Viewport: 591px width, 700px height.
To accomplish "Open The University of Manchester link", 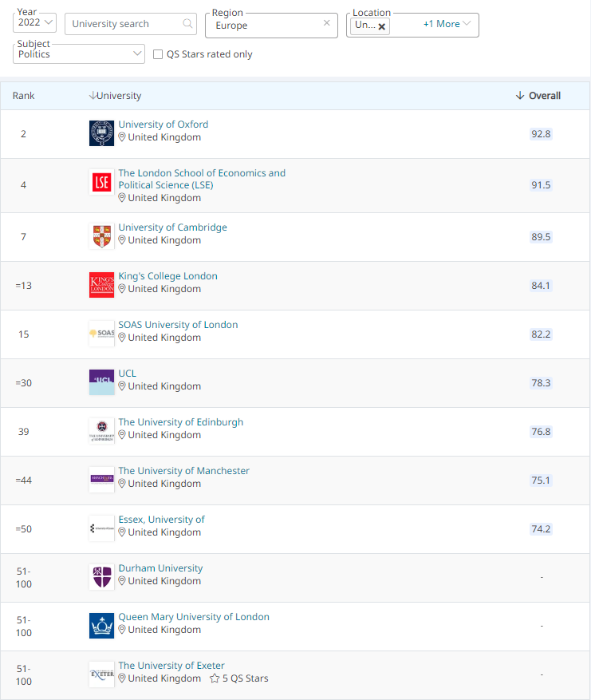I will point(183,471).
